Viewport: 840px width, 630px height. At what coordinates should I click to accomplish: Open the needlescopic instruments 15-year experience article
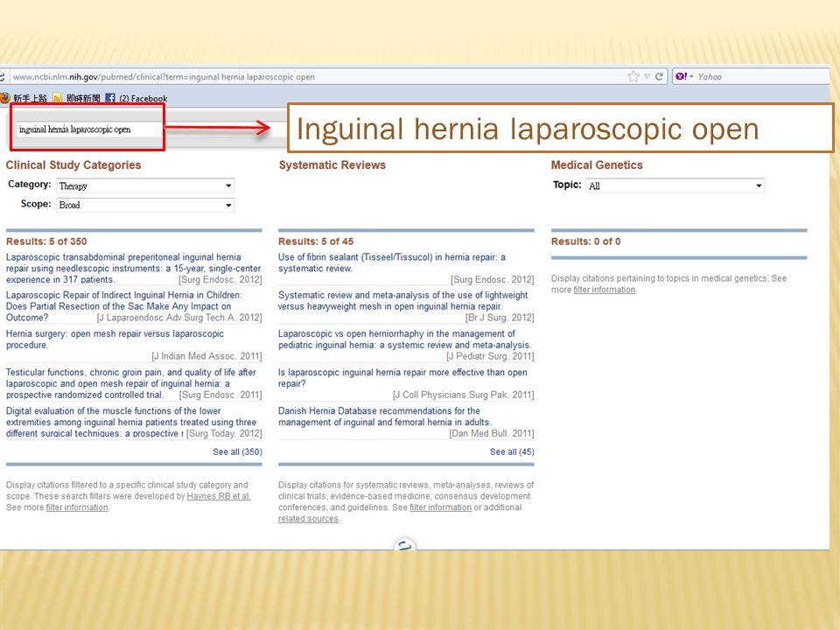(133, 268)
